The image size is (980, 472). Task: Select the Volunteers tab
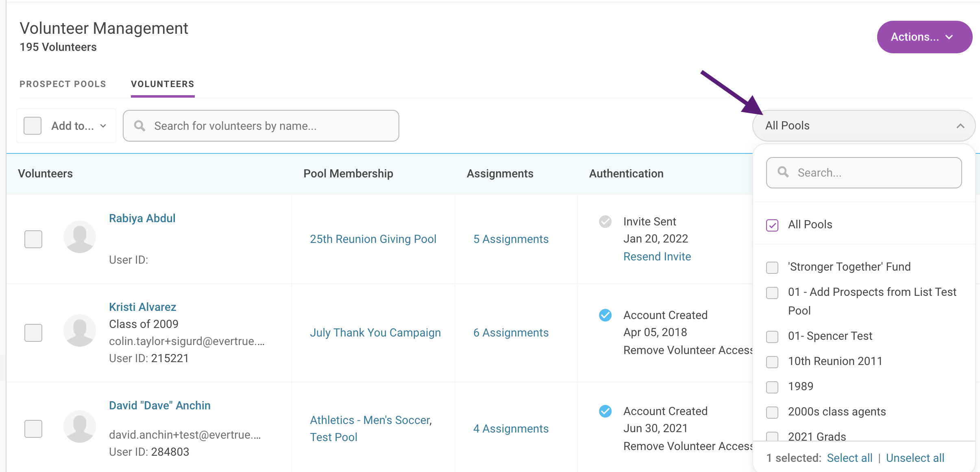click(163, 84)
